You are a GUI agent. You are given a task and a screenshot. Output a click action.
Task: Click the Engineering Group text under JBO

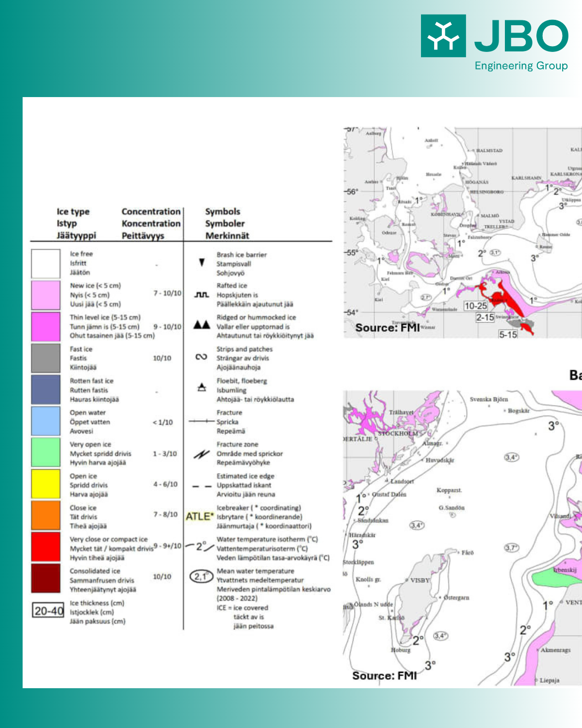click(521, 66)
